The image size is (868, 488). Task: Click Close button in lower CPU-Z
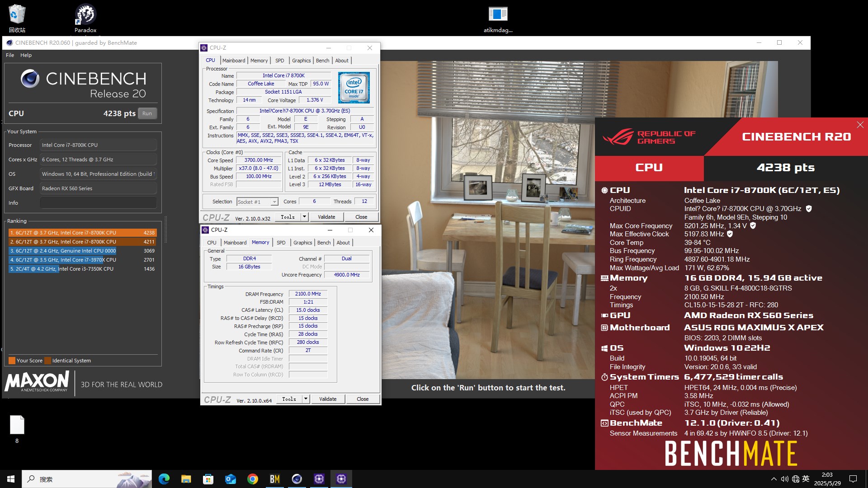point(363,399)
